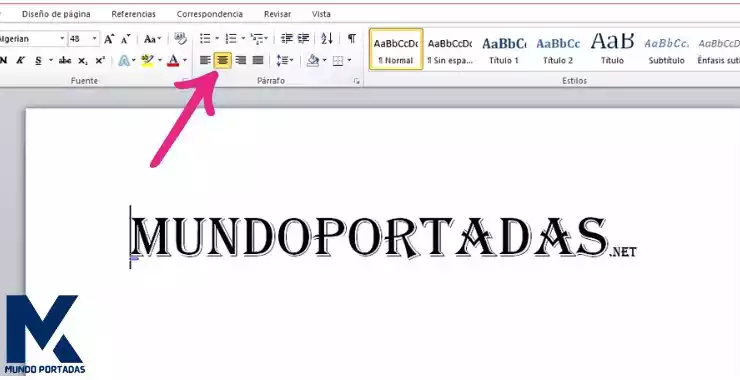Apply the yellow highlight color

pyautogui.click(x=148, y=60)
